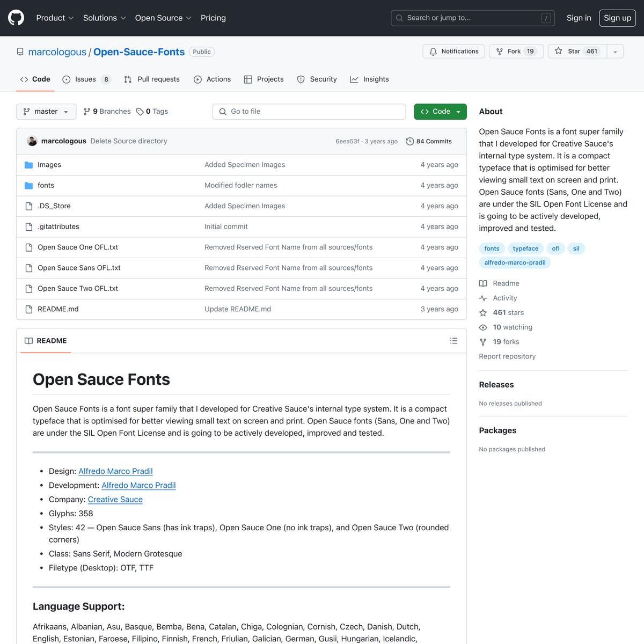Expand the master branch selector
This screenshot has width=644, height=644.
[46, 112]
